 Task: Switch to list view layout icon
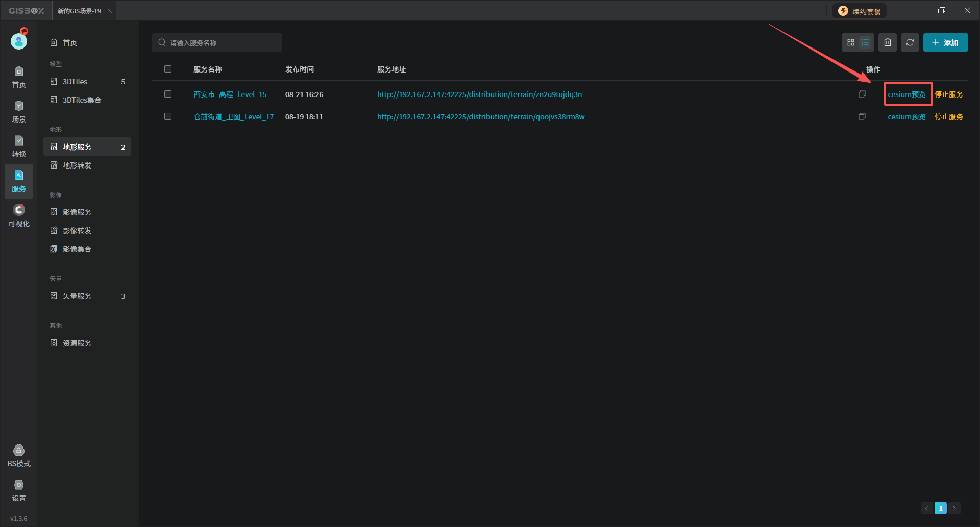(x=865, y=42)
